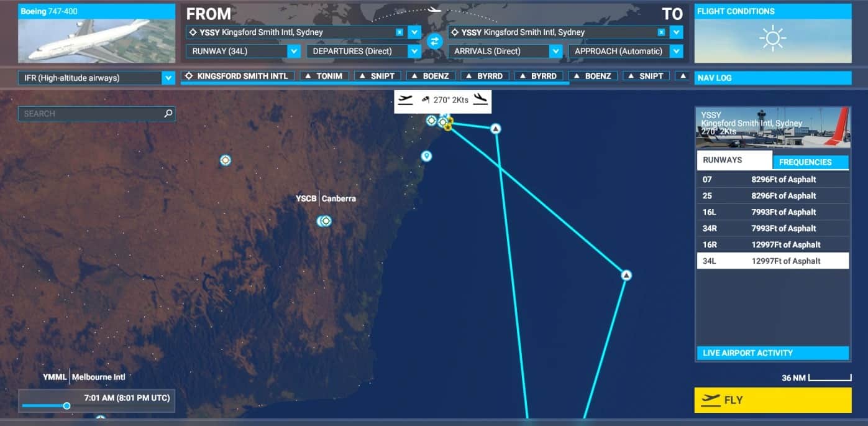The width and height of the screenshot is (868, 426).
Task: Click the search magnifier icon
Action: click(x=168, y=114)
